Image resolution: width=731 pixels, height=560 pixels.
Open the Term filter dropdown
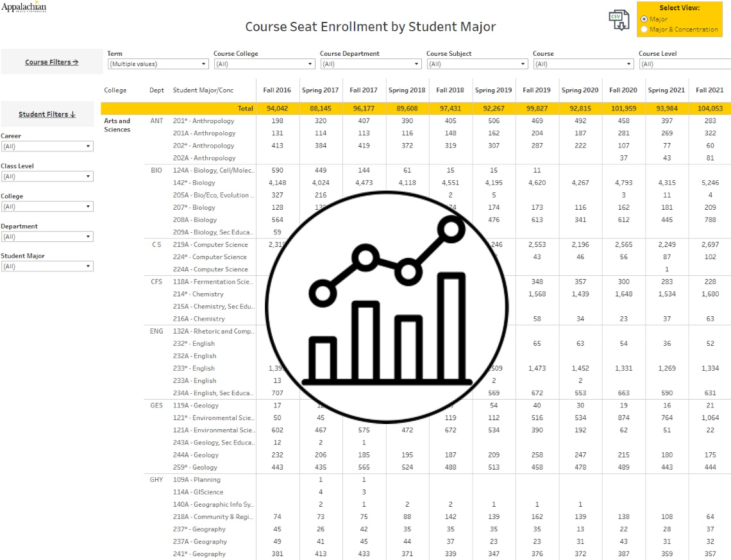[x=158, y=64]
